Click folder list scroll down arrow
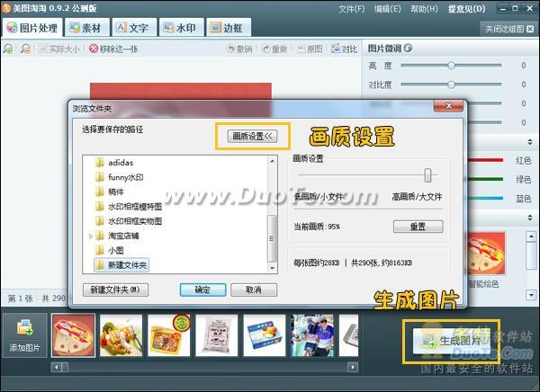The width and height of the screenshot is (540, 392). [x=272, y=268]
